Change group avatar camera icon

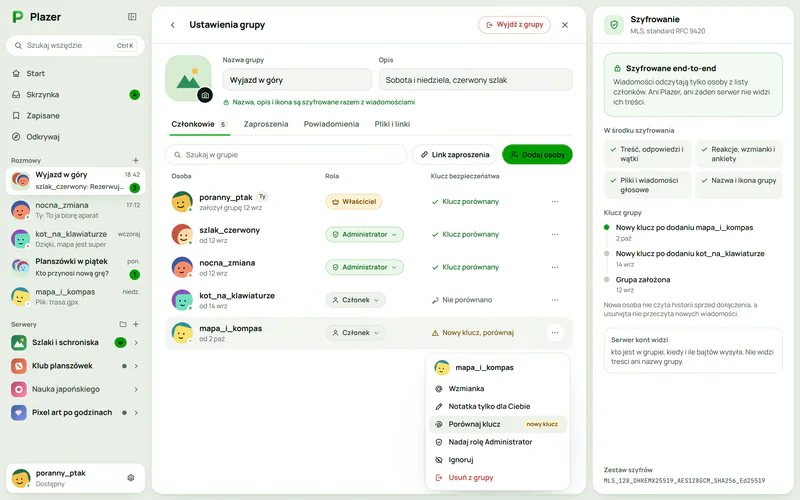click(205, 95)
